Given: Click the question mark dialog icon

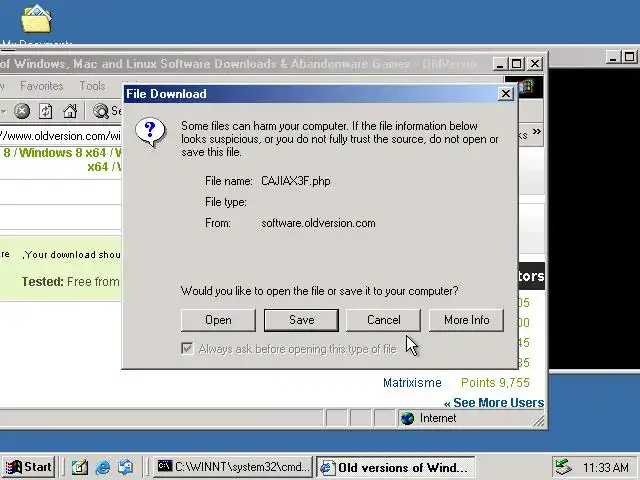Looking at the screenshot, I should tap(150, 132).
